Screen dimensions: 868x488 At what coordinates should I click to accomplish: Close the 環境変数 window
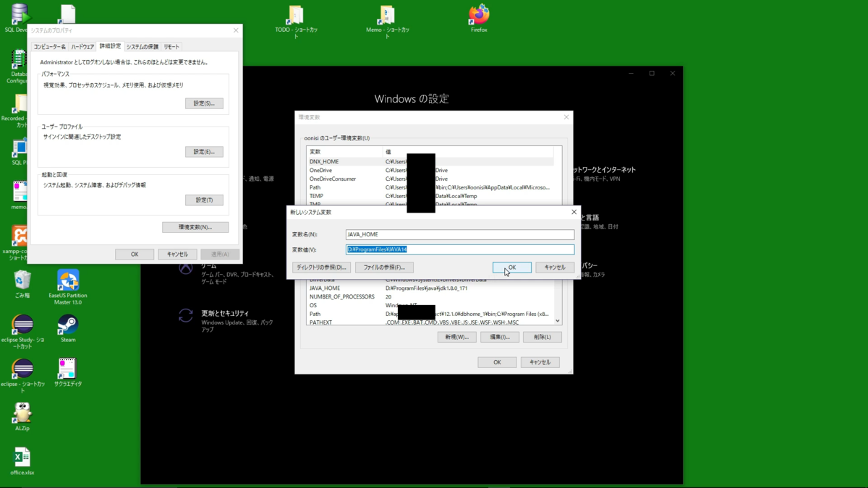[566, 117]
